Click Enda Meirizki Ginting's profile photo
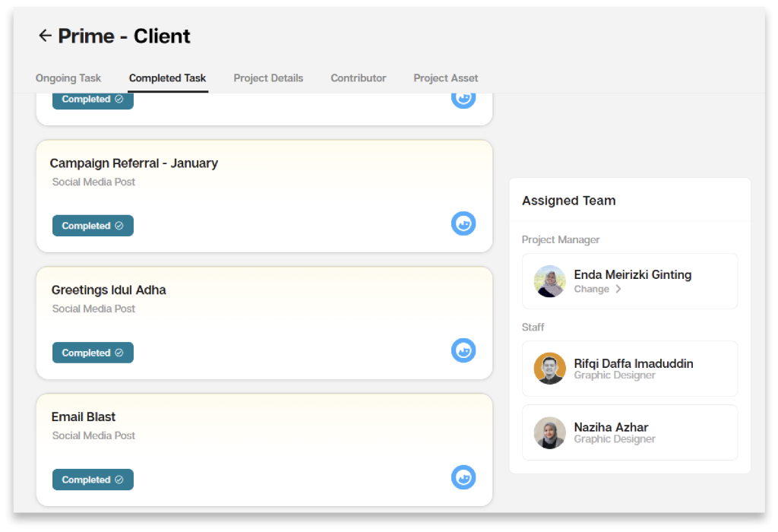 tap(549, 281)
